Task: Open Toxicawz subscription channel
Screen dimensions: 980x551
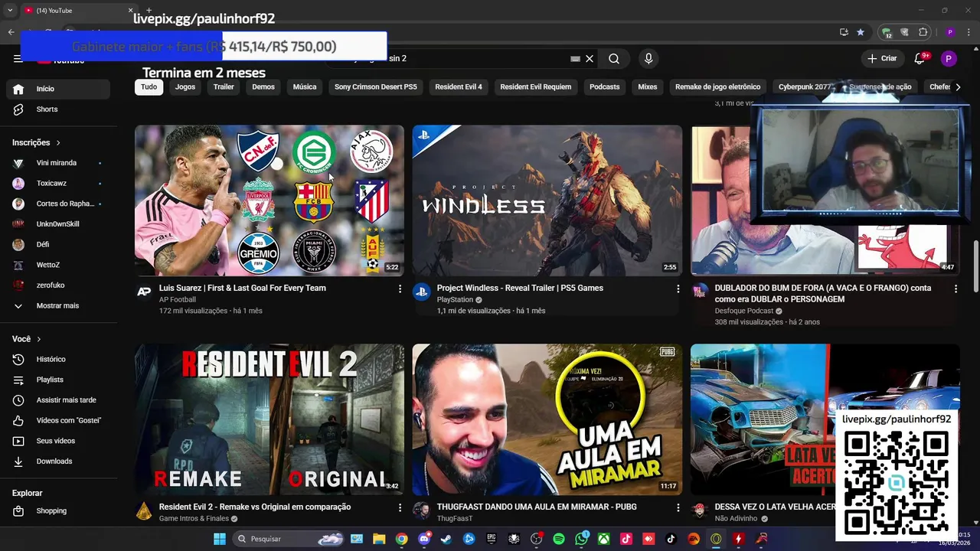Action: [58, 184]
